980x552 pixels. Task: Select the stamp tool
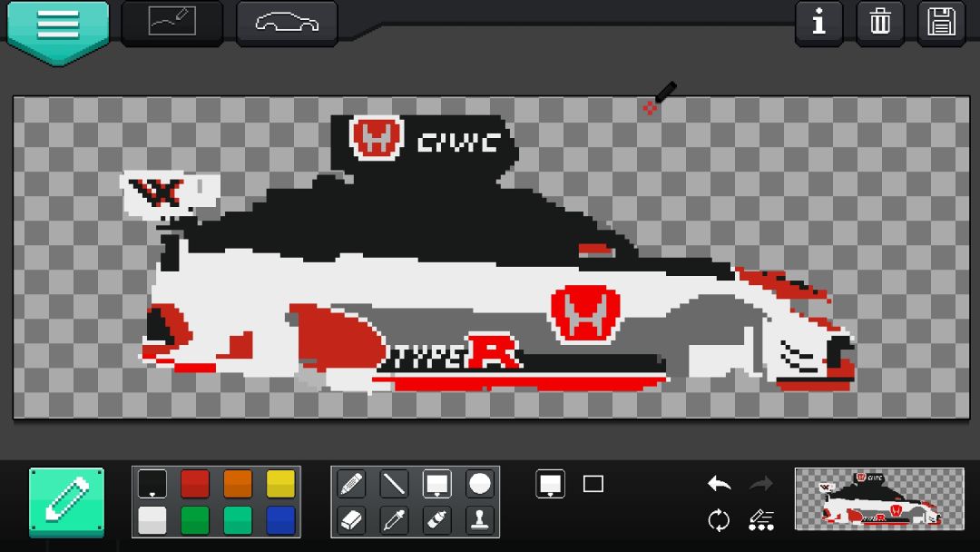479,520
